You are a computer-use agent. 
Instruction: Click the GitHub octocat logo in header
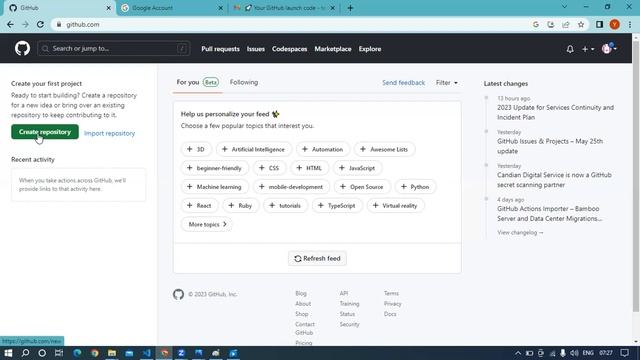pos(22,49)
